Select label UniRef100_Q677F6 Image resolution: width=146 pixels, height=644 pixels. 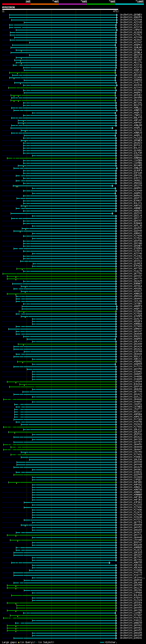(131, 522)
